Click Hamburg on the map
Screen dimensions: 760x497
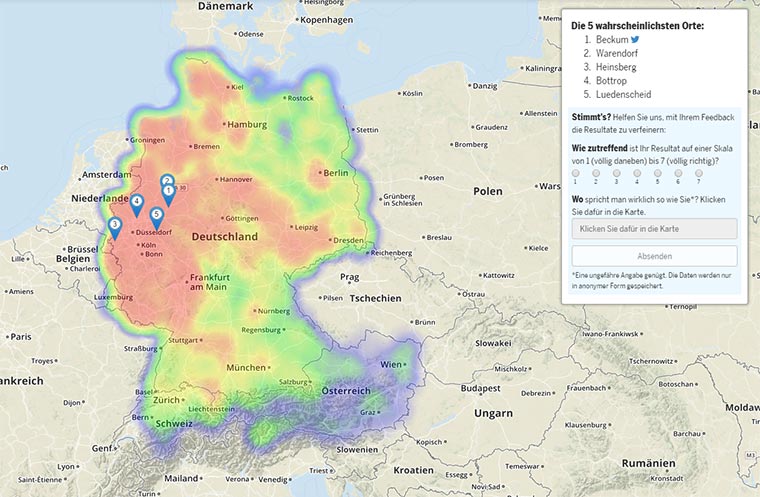[x=247, y=125]
